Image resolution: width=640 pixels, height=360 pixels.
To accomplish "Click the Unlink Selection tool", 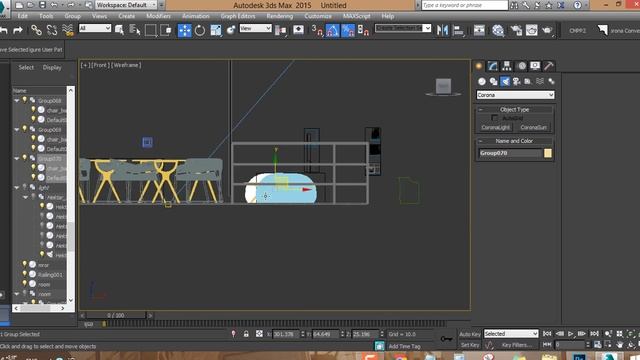I will (52, 30).
